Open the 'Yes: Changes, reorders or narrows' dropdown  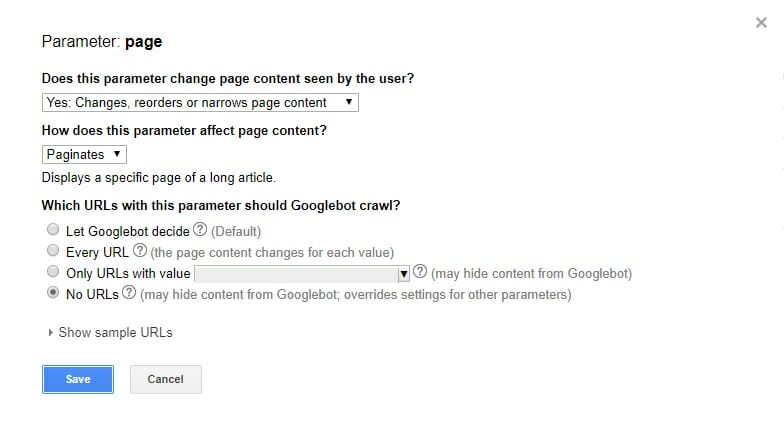200,102
